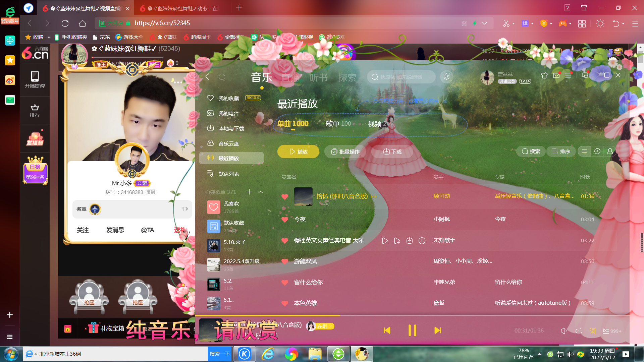Viewport: 644px width, 362px height.
Task: Open a new browser tab
Action: (239, 8)
